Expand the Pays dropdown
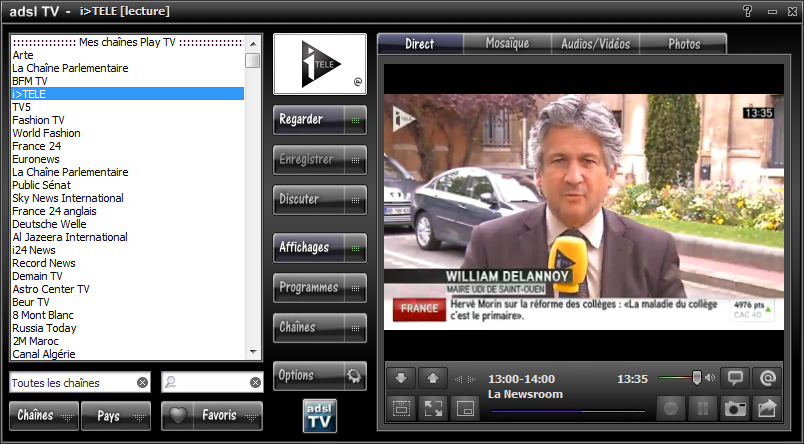Screen dimensions: 804x444 tap(116, 415)
